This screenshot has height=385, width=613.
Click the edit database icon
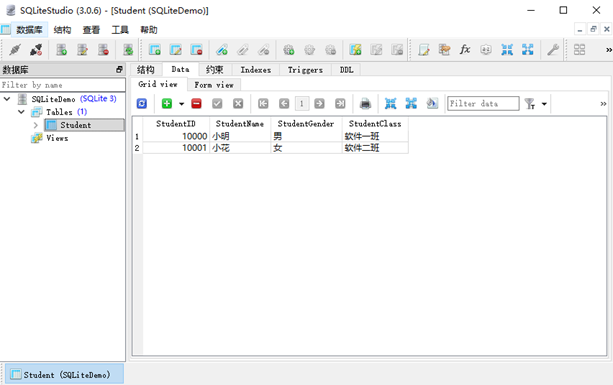[x=82, y=50]
